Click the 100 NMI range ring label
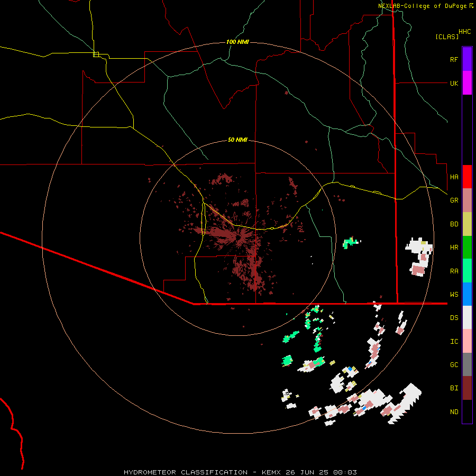This screenshot has width=476, height=476. pos(237,42)
